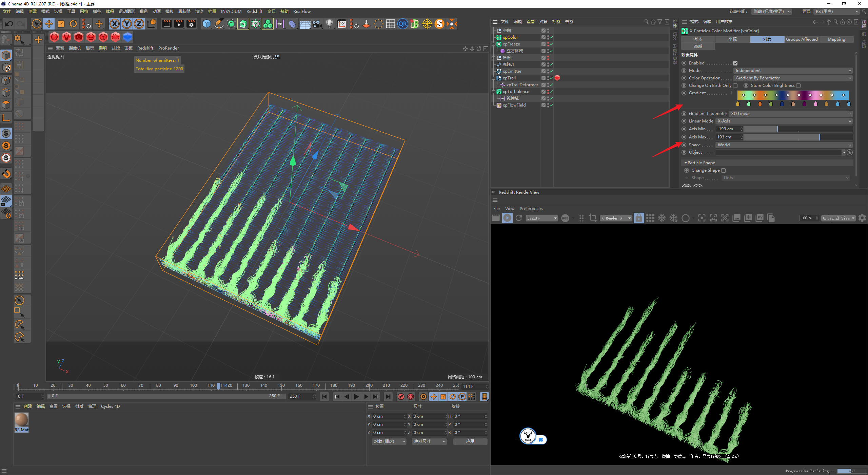Click the Rotate tool icon
This screenshot has height=475, width=868.
(x=73, y=24)
